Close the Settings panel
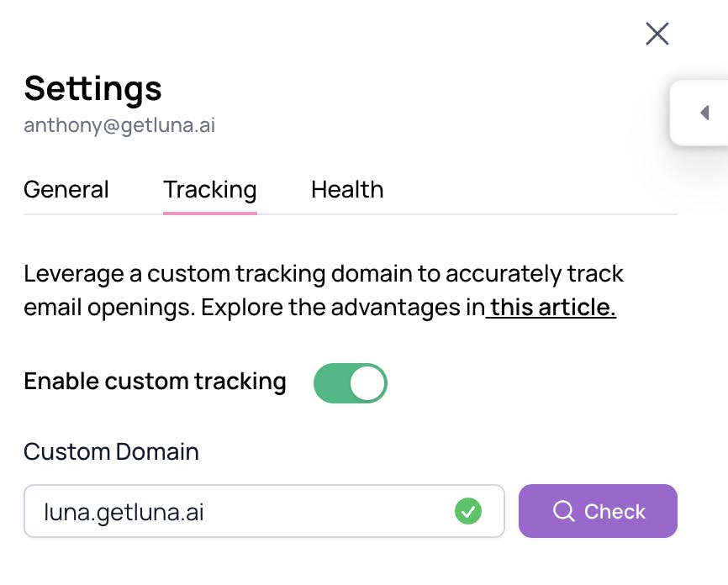This screenshot has width=728, height=585. [657, 34]
